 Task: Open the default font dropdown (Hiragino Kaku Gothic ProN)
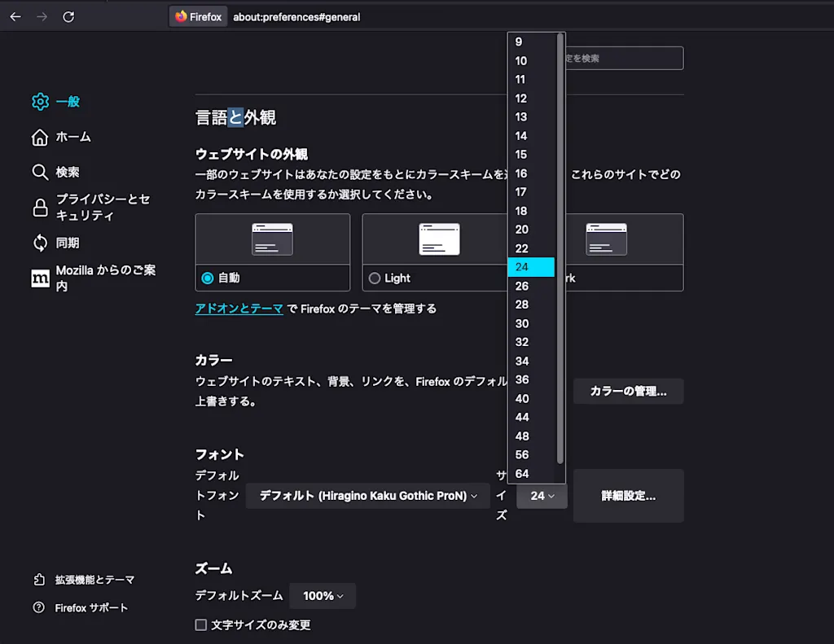tap(368, 496)
